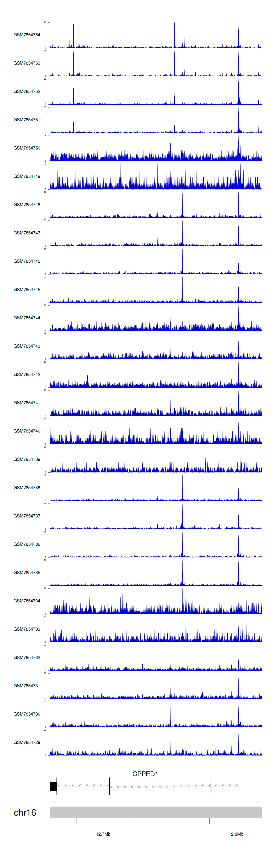The width and height of the screenshot is (276, 868).
Task: Click the 12.8Mb axis tick label
Action: point(236,834)
